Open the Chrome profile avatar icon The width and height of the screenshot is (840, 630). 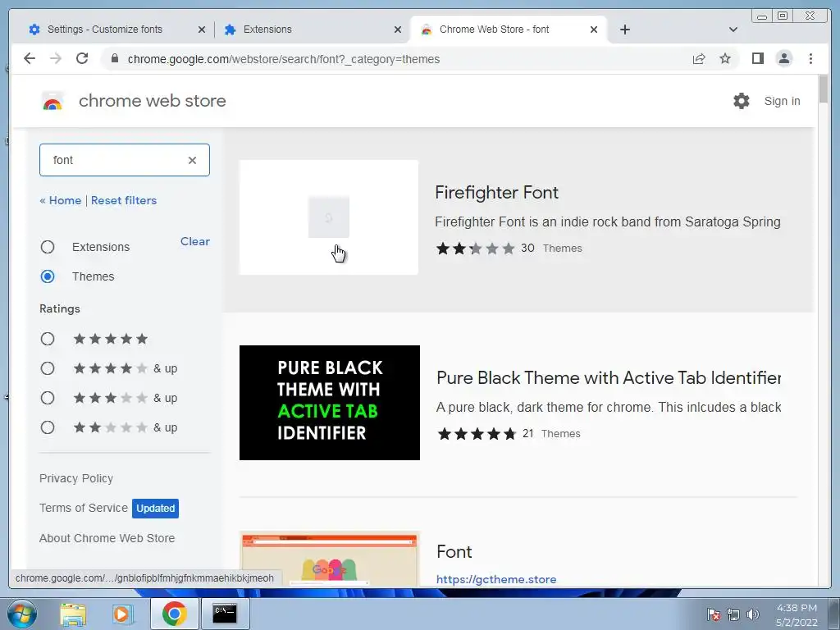783,58
